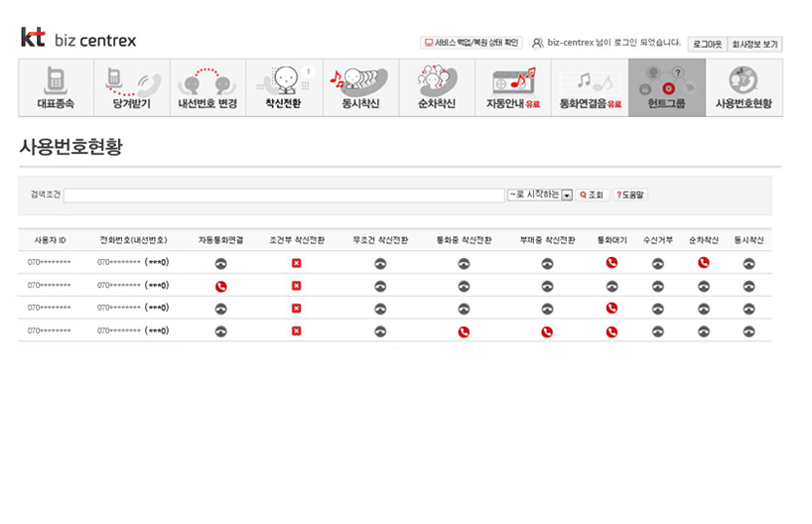Toggle 자동통화연결 in the second row
Screen dimensions: 812x524
(221, 286)
